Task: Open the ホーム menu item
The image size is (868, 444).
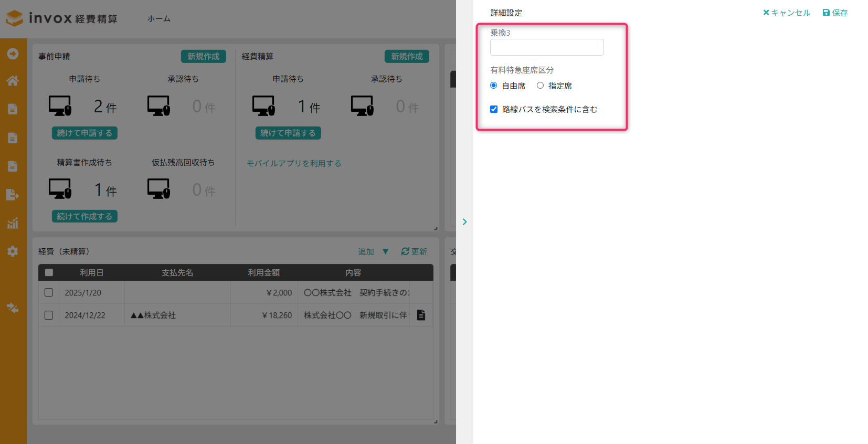Action: (159, 18)
